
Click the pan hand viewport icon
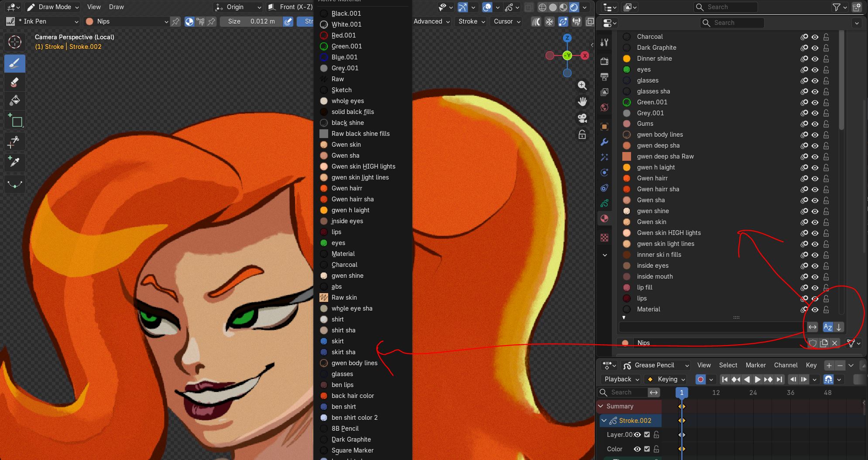click(582, 102)
